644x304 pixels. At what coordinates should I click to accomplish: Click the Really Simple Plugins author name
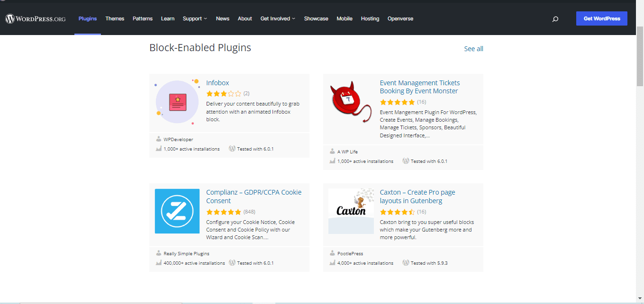coord(186,254)
